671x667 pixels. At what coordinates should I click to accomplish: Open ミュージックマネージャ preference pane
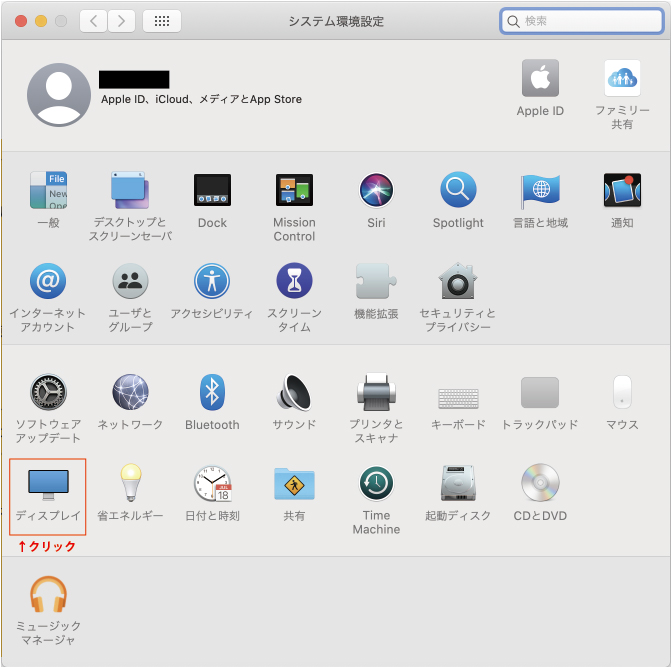48,594
